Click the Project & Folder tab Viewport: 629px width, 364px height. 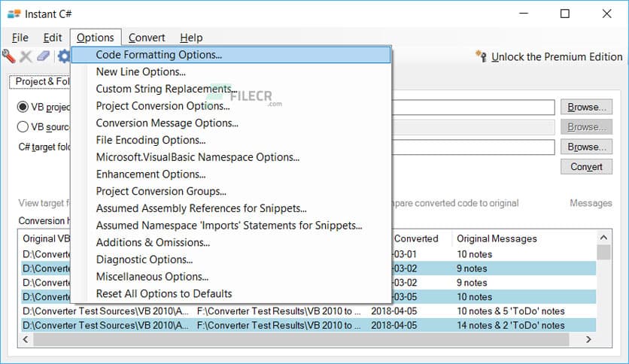[x=40, y=81]
